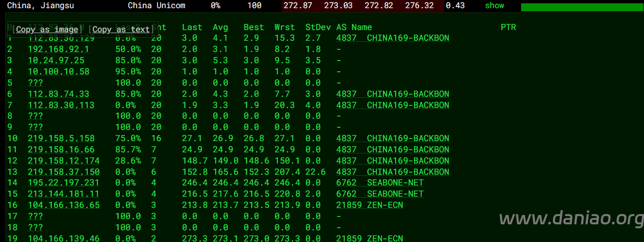Open AS 6762 SEABONE-NET link on hop 14
644x242 pixels.
(380, 183)
